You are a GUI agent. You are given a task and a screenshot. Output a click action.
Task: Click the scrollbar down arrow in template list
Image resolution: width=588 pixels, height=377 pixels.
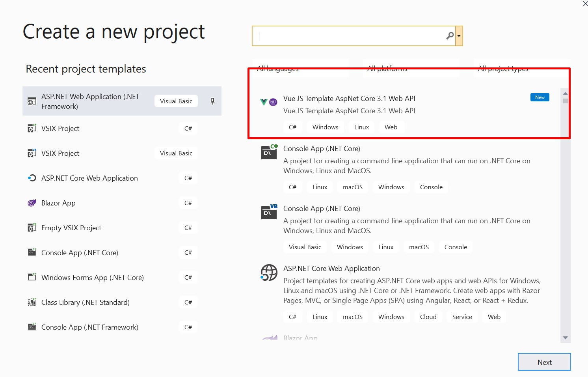pos(565,338)
